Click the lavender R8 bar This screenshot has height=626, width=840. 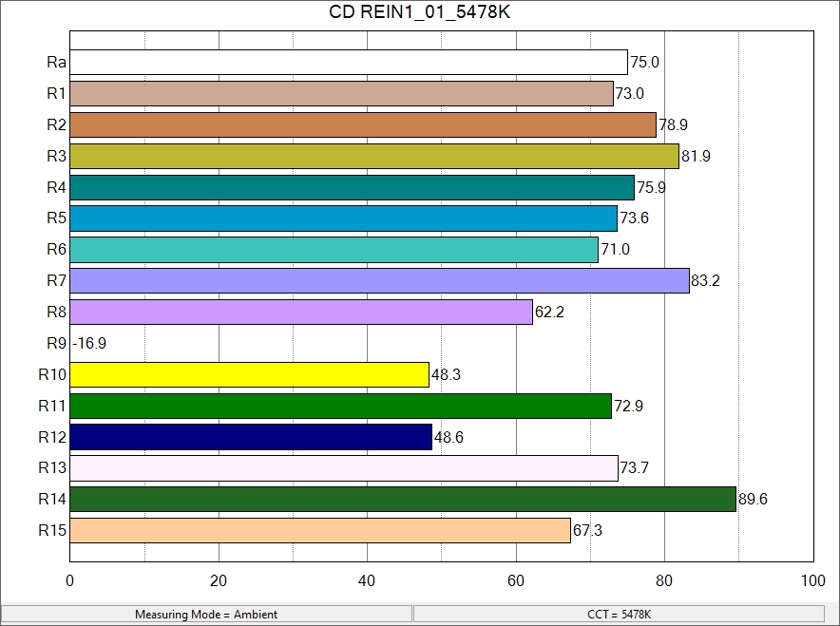(301, 312)
